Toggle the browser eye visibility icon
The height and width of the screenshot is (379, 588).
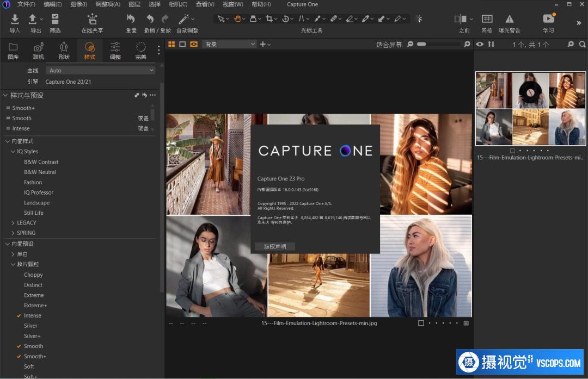[480, 44]
